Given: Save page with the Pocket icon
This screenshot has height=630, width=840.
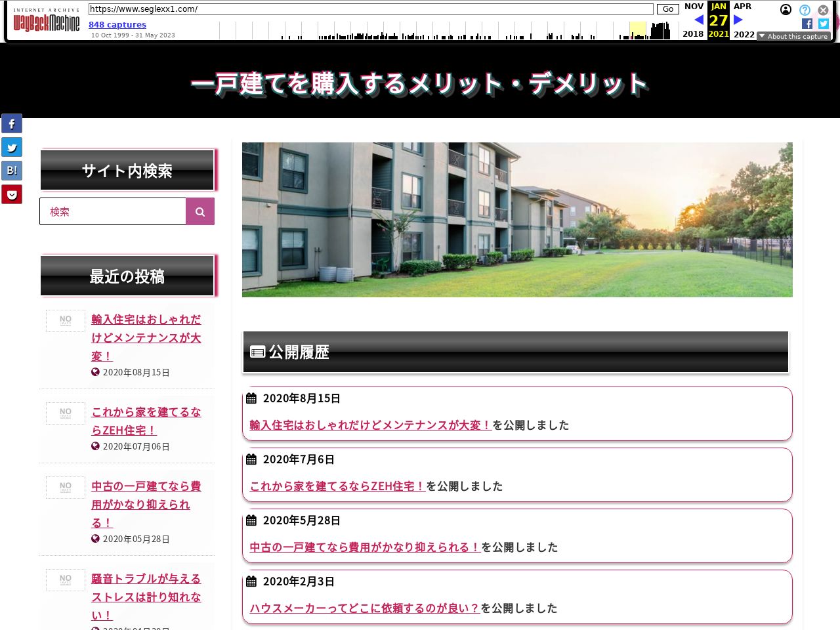Looking at the screenshot, I should [12, 194].
